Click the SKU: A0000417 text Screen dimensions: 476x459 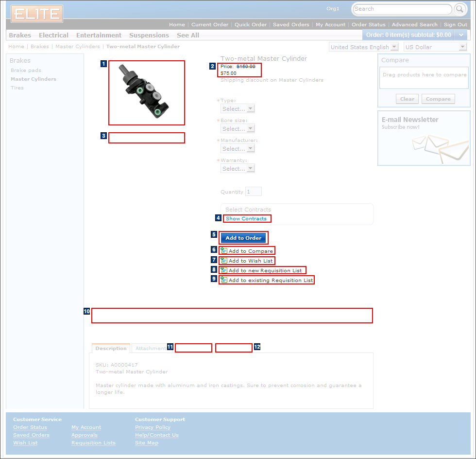click(x=117, y=365)
